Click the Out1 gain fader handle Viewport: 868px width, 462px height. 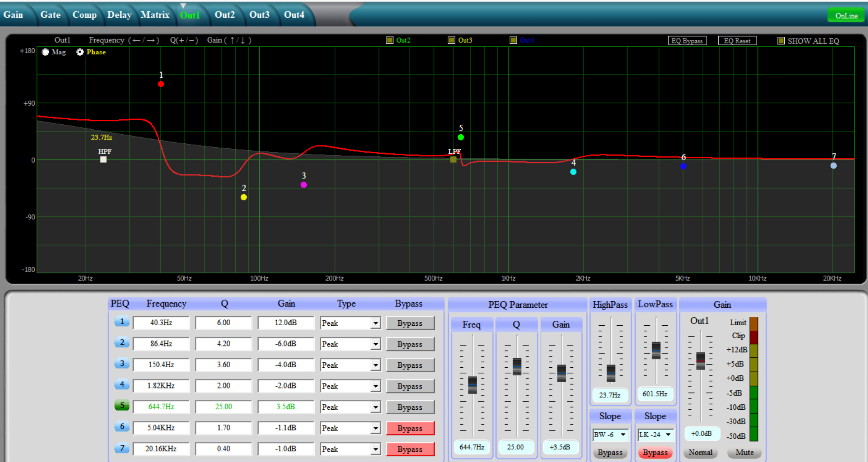coord(701,361)
